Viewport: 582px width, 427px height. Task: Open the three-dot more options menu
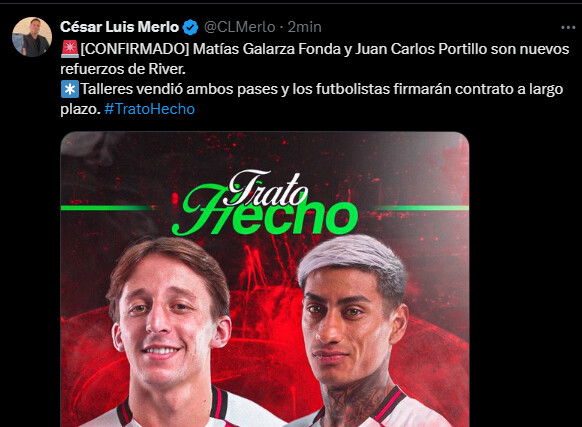pos(568,27)
